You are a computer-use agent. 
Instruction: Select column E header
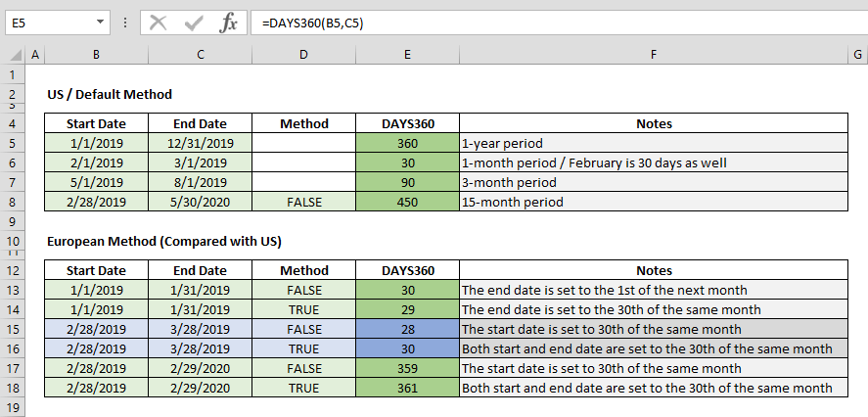coord(407,54)
